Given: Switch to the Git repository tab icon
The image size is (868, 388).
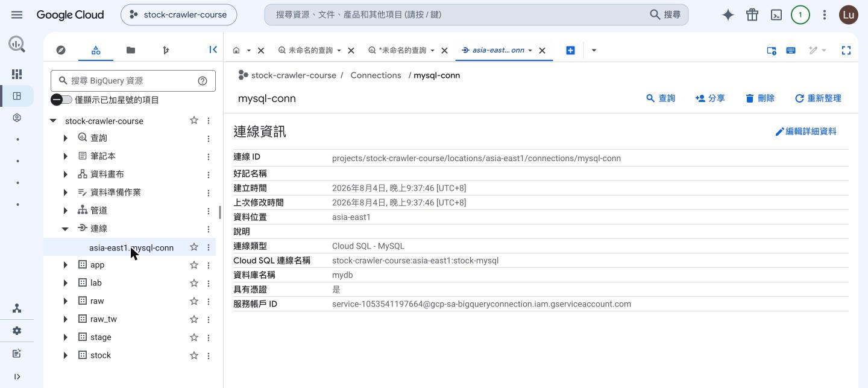Looking at the screenshot, I should (166, 50).
